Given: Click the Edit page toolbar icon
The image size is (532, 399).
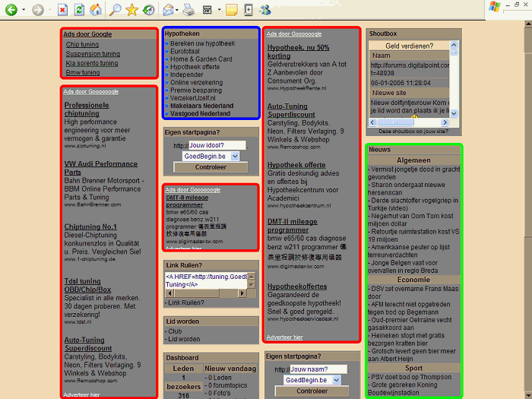Looking at the screenshot, I should (207, 10).
